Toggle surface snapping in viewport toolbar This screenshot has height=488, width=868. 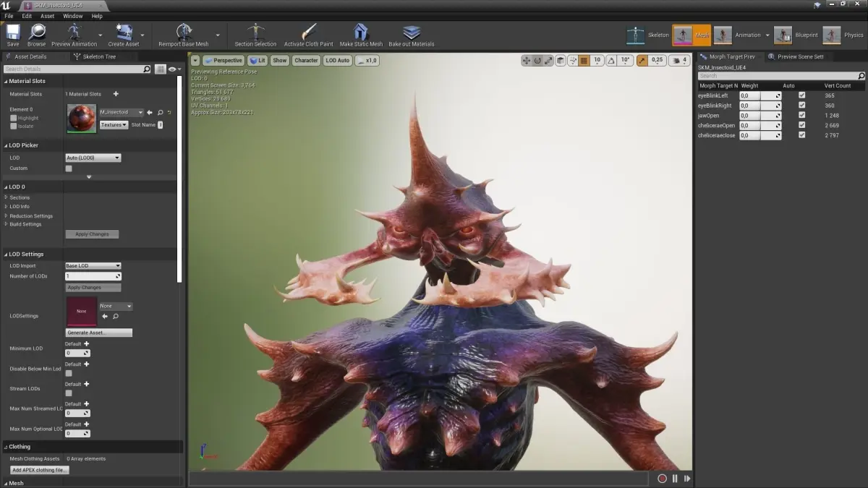[x=573, y=61]
